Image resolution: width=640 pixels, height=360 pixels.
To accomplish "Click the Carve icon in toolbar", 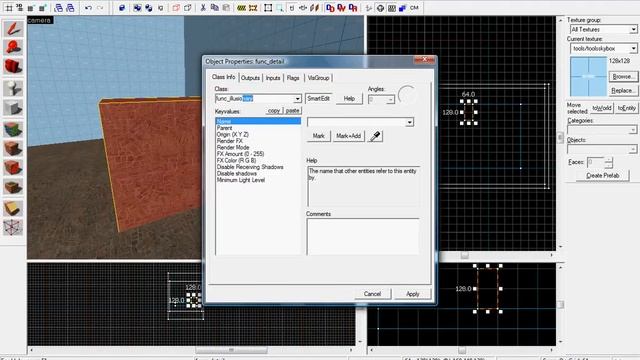I will pyautogui.click(x=122, y=8).
